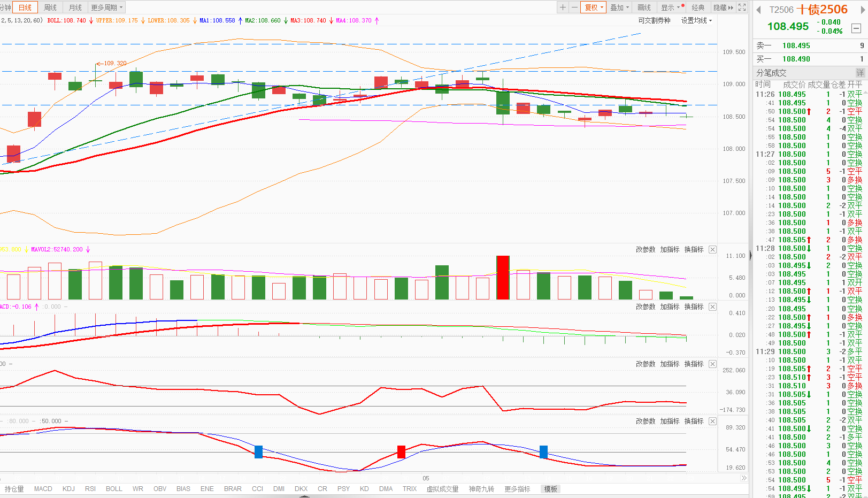The width and height of the screenshot is (868, 498).
Task: Select KD indicator tab
Action: coord(364,489)
